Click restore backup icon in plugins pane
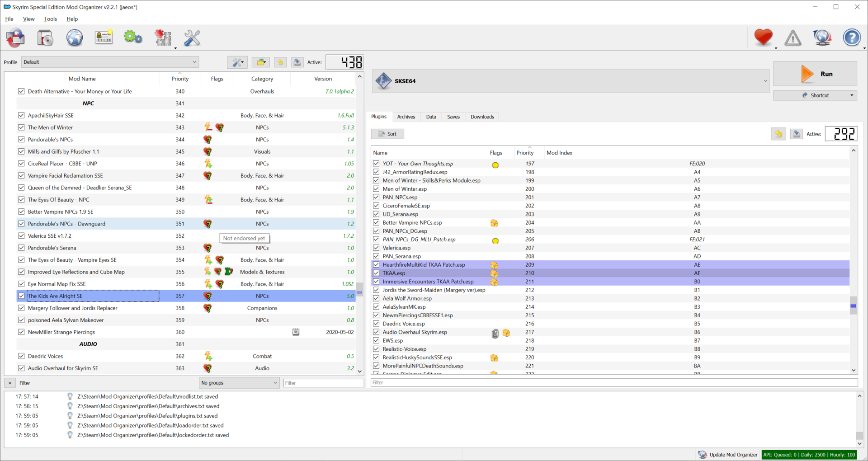The height and width of the screenshot is (461, 868). click(778, 134)
